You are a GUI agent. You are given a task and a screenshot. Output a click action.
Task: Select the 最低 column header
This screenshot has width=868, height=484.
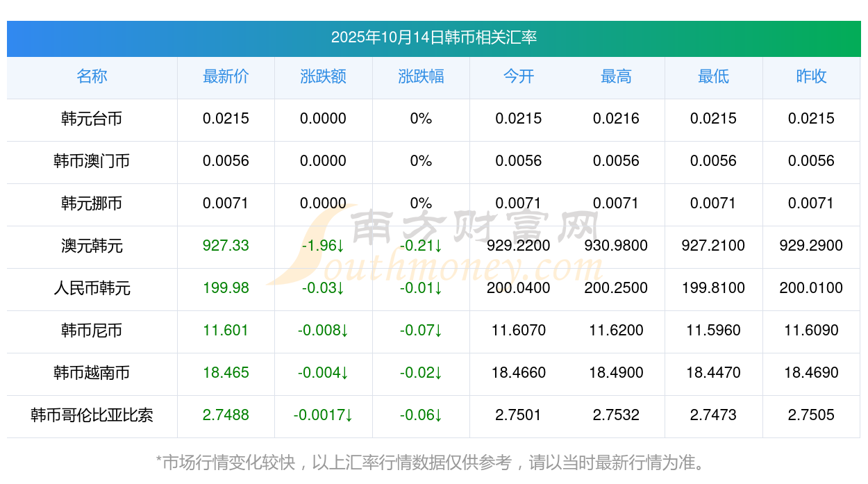pyautogui.click(x=713, y=76)
